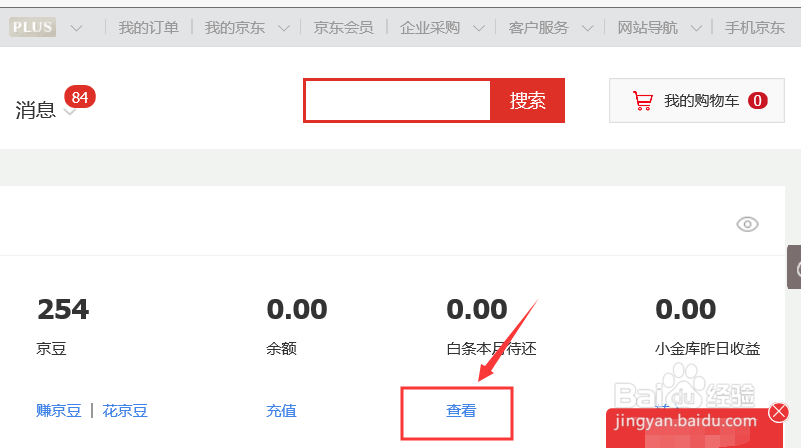
Task: Open the gray side tab on right edge
Action: click(794, 267)
